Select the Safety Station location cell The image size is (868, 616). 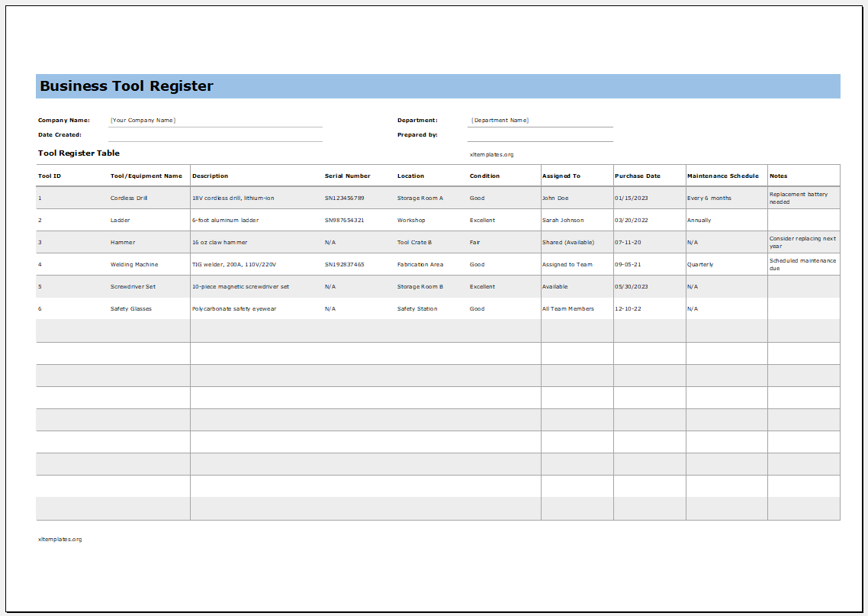[416, 308]
